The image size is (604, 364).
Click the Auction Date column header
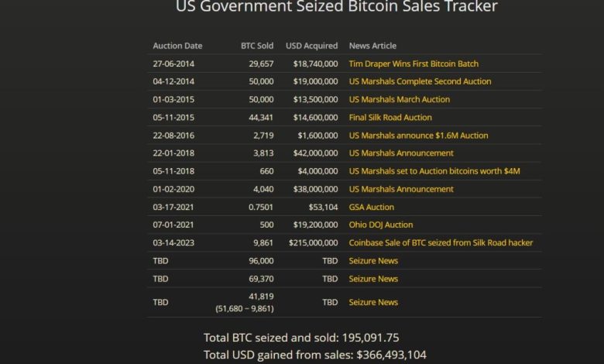(177, 46)
